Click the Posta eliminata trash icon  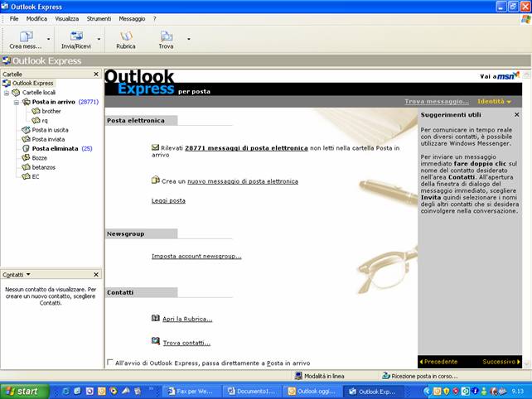(26, 148)
